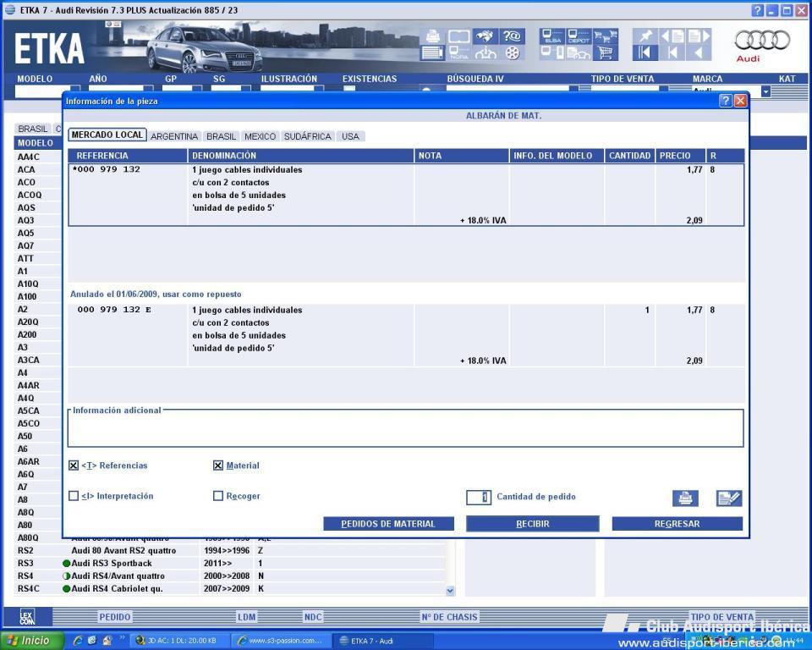This screenshot has height=650, width=812.
Task: Open the www.s3-passion.com taskbar window
Action: point(280,641)
